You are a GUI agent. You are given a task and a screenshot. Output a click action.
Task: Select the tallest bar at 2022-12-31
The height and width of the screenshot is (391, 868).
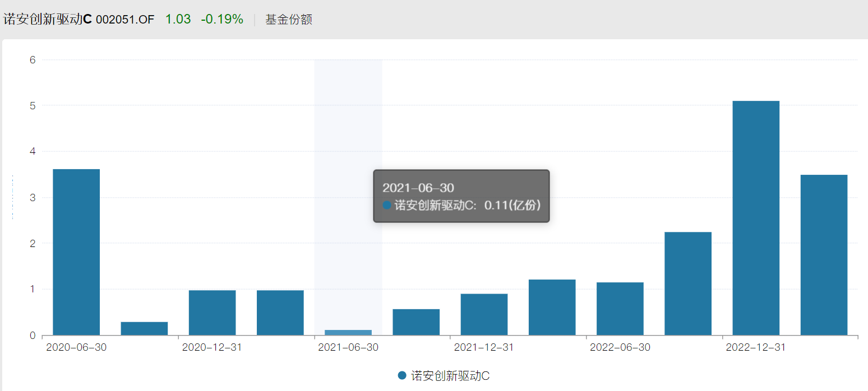pos(756,218)
